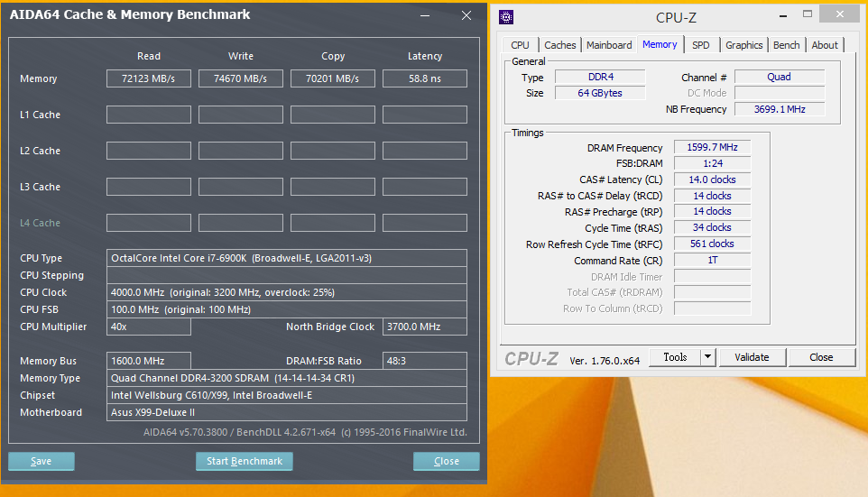
Task: Click FSB:DRAM value 1:24
Action: [x=713, y=163]
